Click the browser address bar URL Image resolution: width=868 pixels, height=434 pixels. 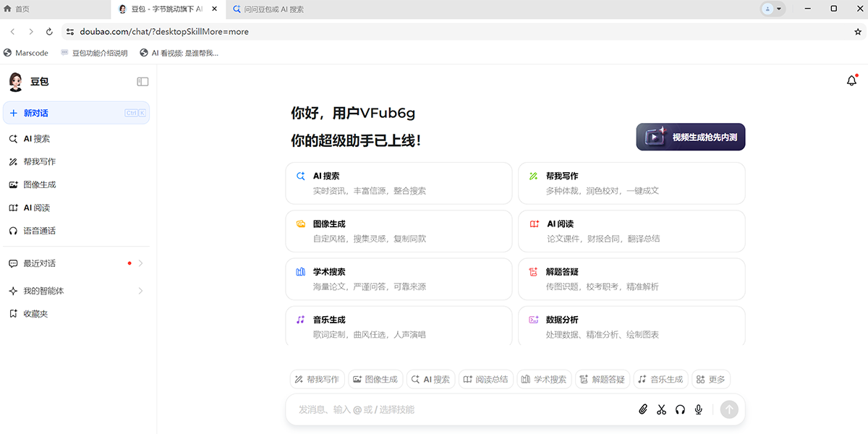click(x=163, y=32)
